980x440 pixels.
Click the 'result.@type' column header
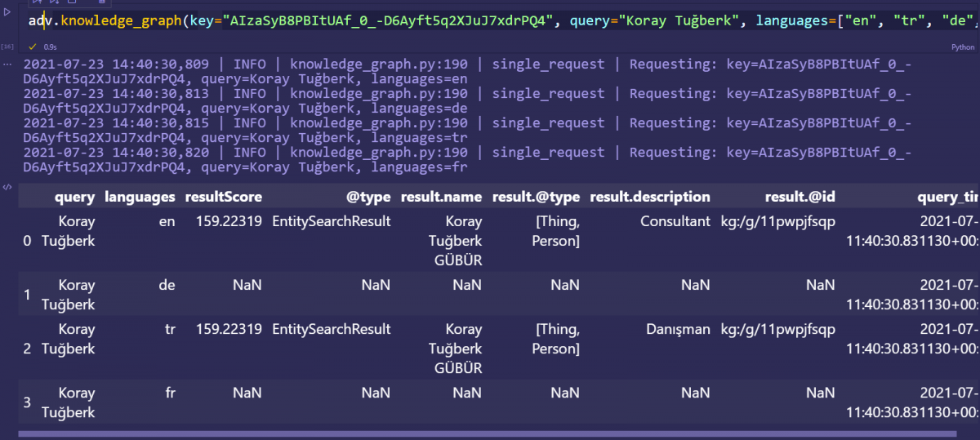tap(536, 197)
